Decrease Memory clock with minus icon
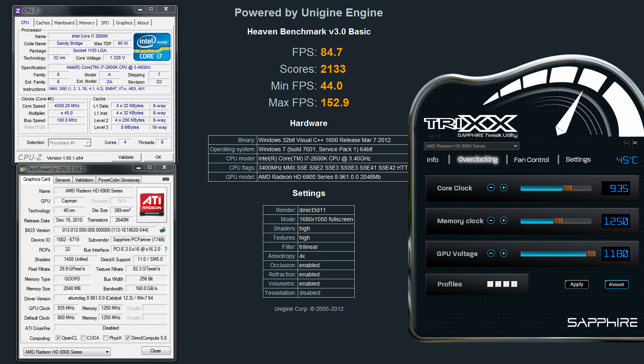644x364 pixels. click(x=491, y=220)
